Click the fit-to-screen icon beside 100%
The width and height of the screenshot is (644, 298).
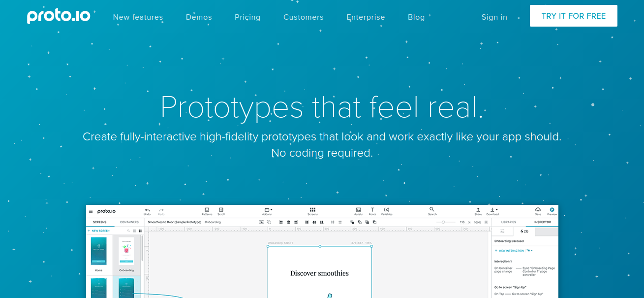[487, 222]
